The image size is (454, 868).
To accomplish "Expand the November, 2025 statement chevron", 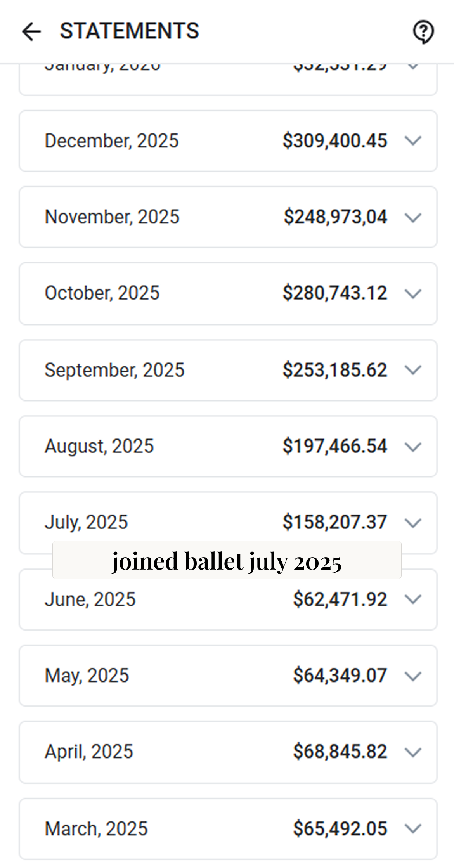I will click(413, 217).
